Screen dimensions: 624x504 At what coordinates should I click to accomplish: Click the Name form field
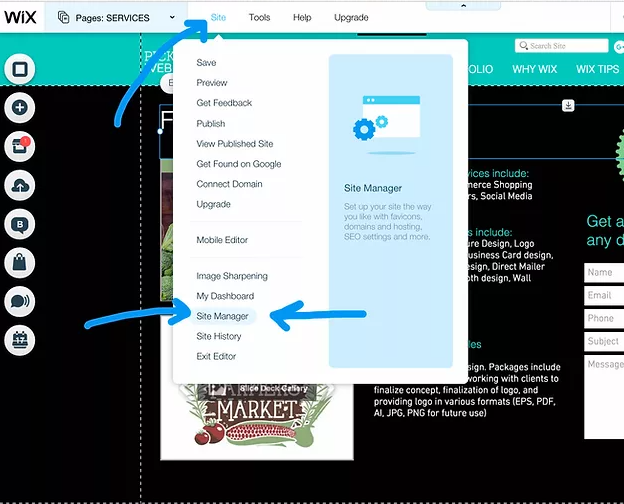[604, 272]
